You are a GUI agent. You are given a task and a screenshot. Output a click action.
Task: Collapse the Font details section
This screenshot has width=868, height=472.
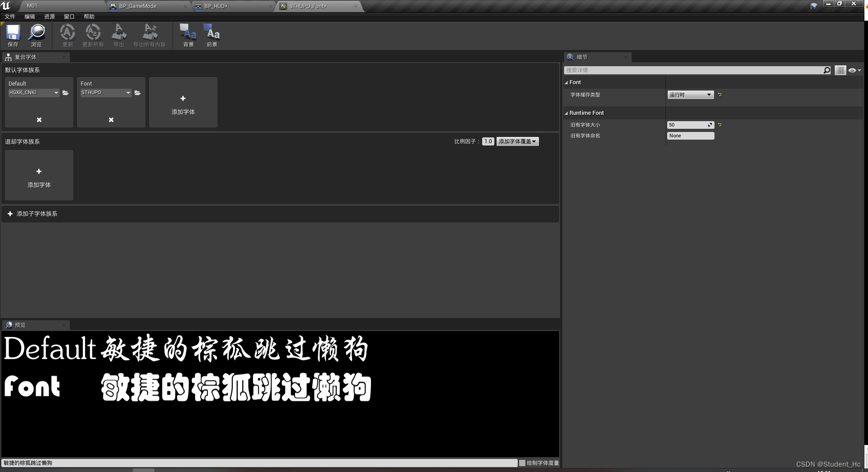566,82
